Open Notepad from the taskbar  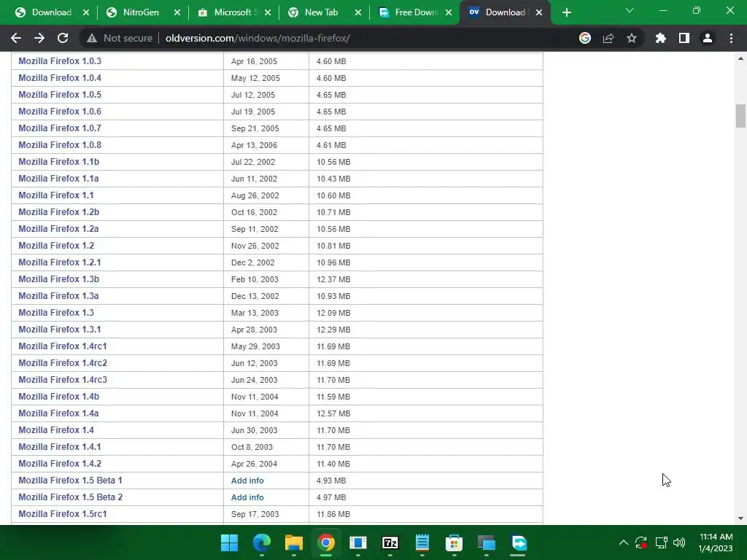pos(422,542)
